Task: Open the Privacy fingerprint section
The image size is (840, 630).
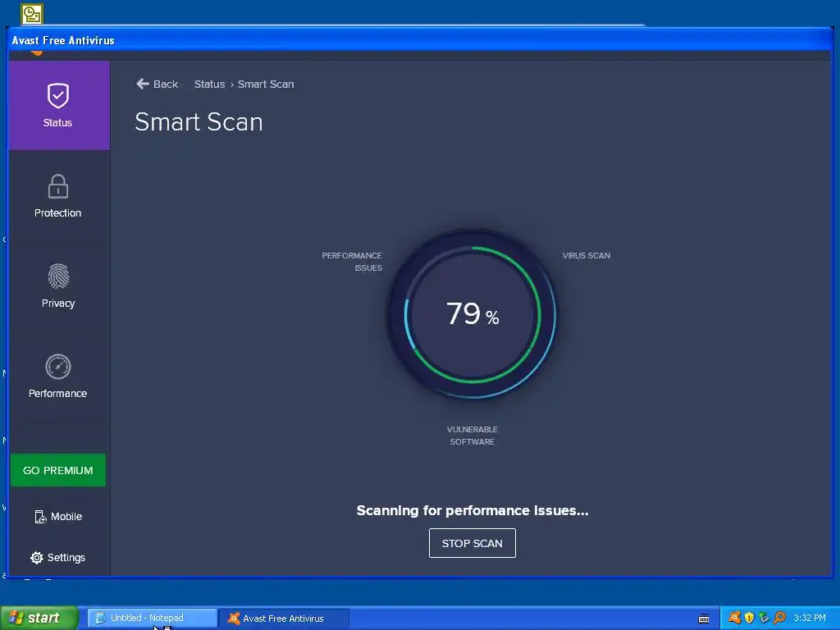Action: (x=58, y=286)
